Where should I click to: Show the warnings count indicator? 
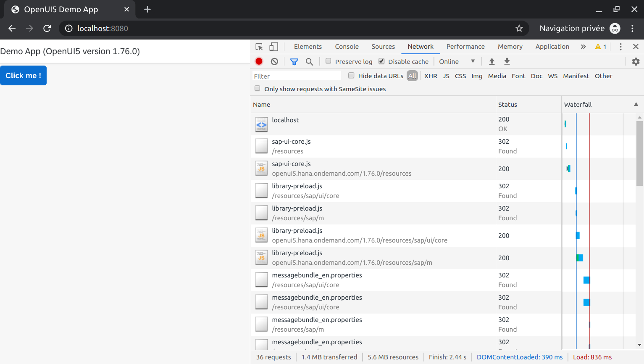pos(601,47)
